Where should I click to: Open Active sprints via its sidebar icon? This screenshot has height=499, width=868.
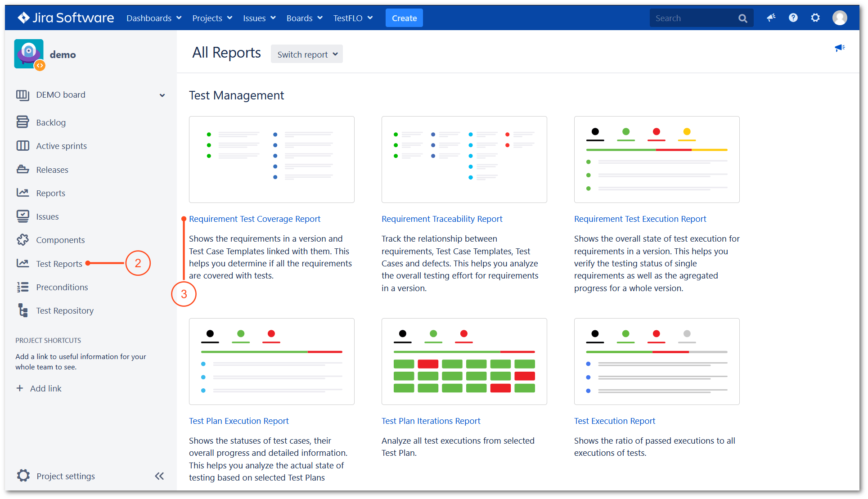tap(23, 145)
